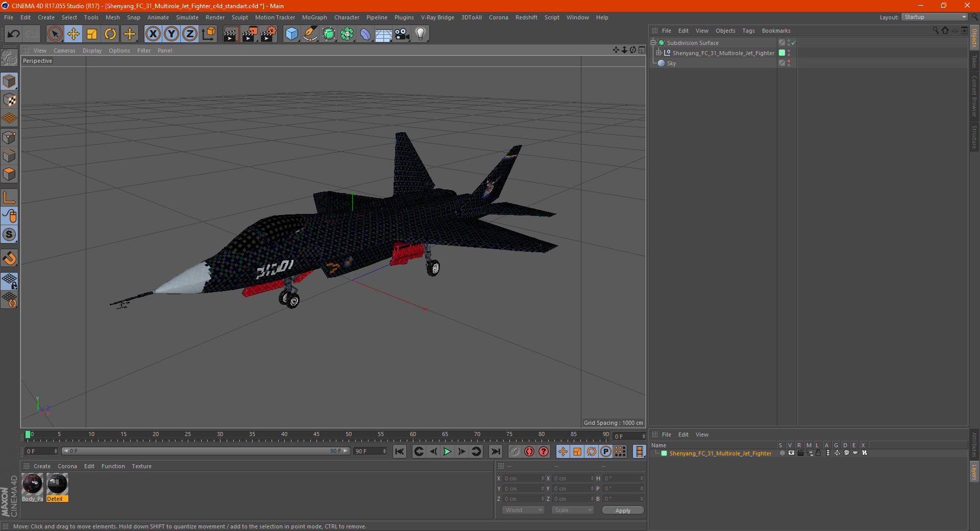Open render settings icon
This screenshot has width=980, height=531.
(268, 34)
